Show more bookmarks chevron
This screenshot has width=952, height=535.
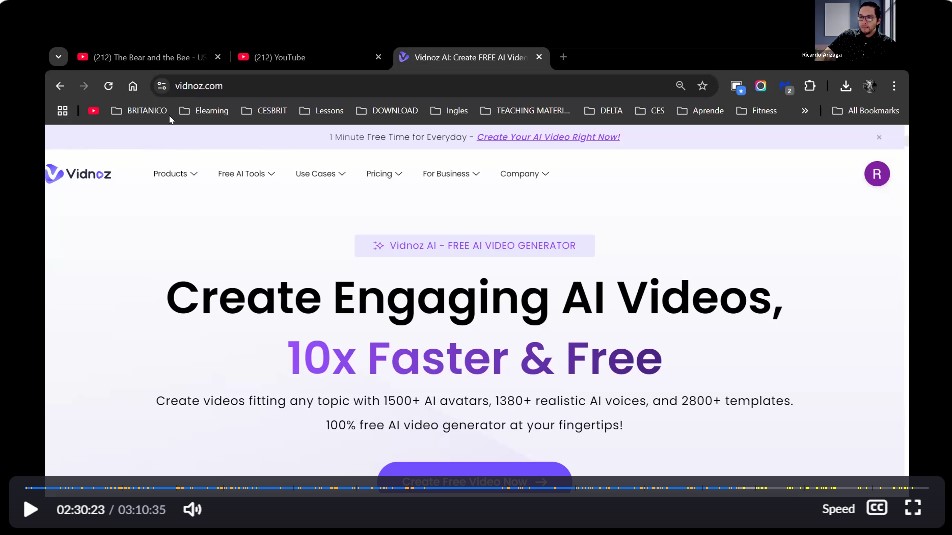coord(804,111)
